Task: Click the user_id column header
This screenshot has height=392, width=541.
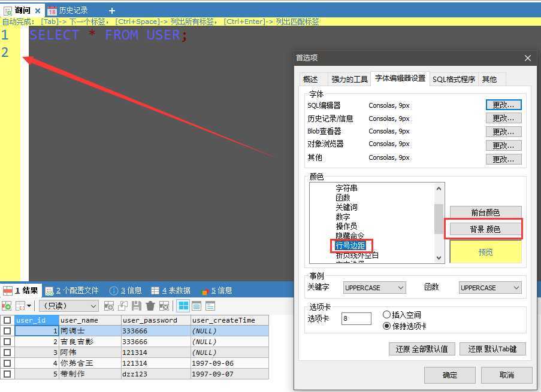Action: tap(37, 320)
